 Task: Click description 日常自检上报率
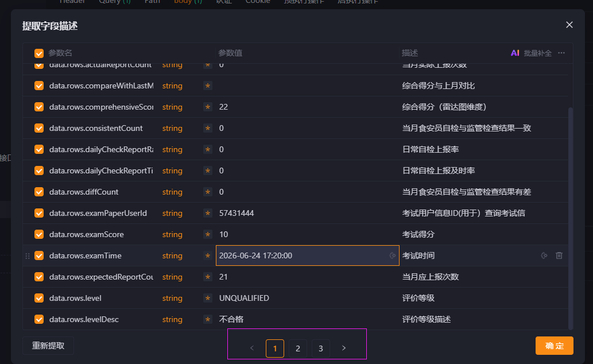pyautogui.click(x=431, y=149)
